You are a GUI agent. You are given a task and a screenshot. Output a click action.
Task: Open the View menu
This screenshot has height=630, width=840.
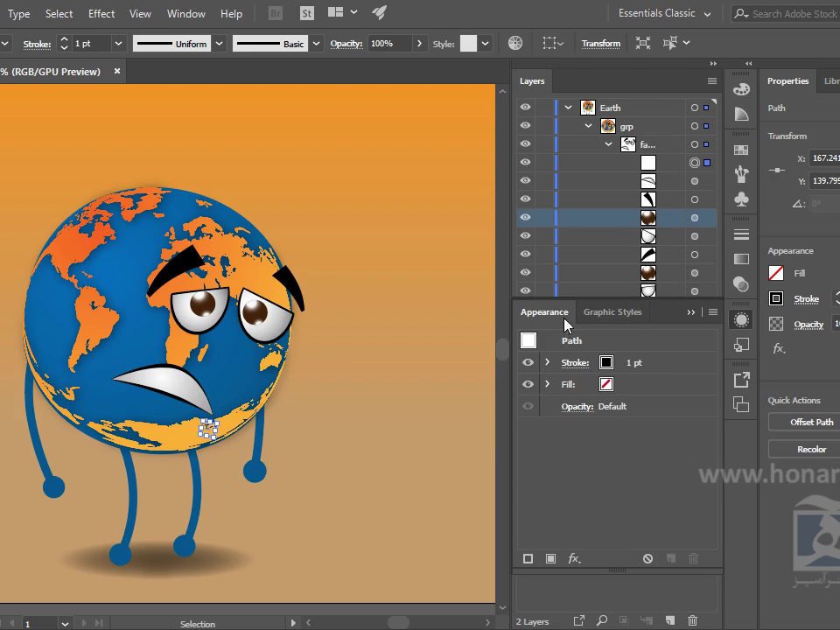[140, 13]
